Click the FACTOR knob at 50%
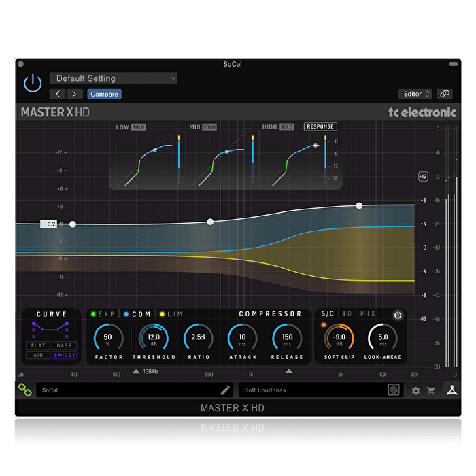 point(108,338)
